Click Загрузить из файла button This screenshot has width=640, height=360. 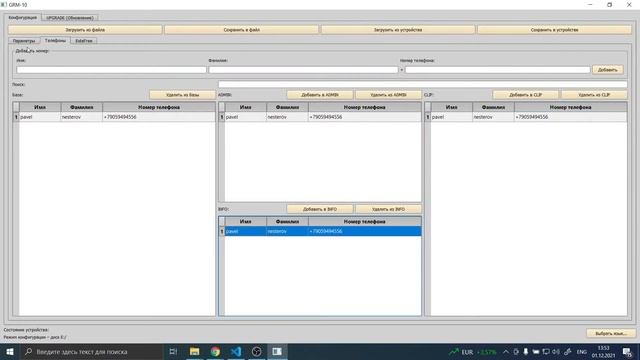pyautogui.click(x=85, y=30)
